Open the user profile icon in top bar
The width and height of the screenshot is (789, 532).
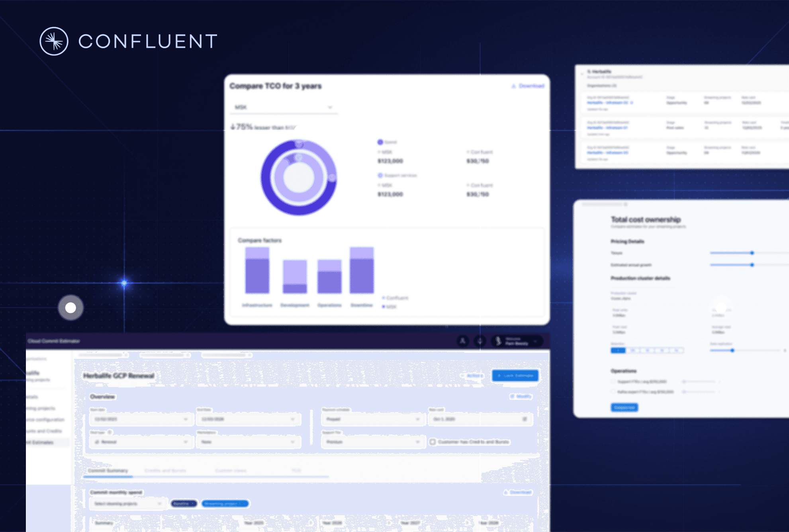462,341
